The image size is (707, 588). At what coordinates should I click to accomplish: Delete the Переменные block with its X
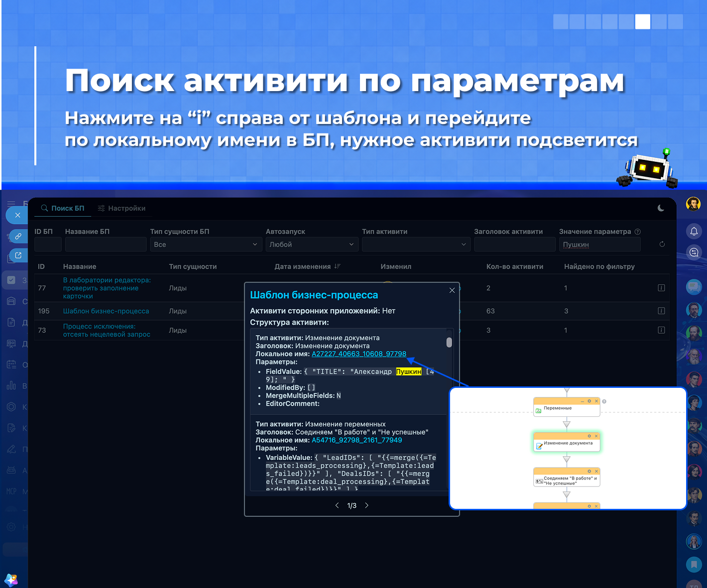pos(596,401)
